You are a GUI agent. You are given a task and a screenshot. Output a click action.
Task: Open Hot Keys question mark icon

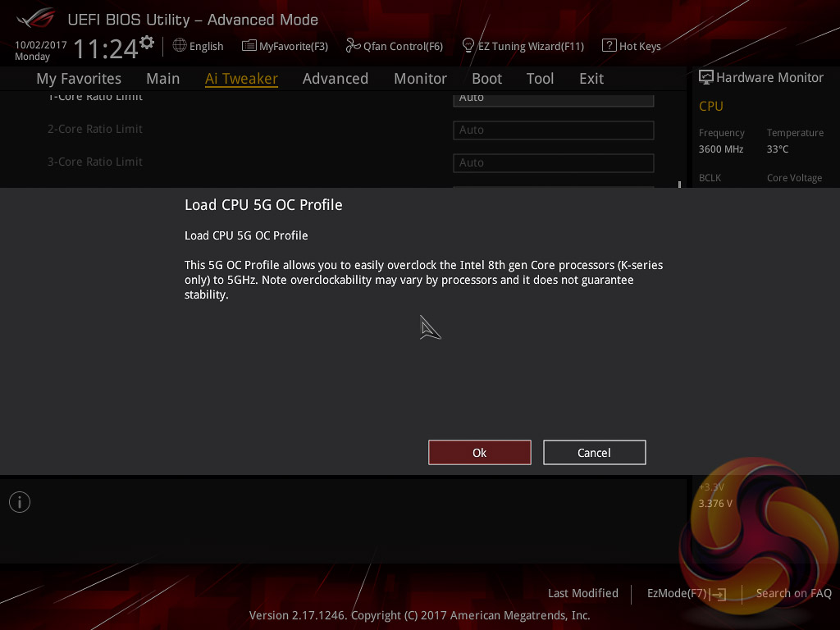pyautogui.click(x=609, y=46)
